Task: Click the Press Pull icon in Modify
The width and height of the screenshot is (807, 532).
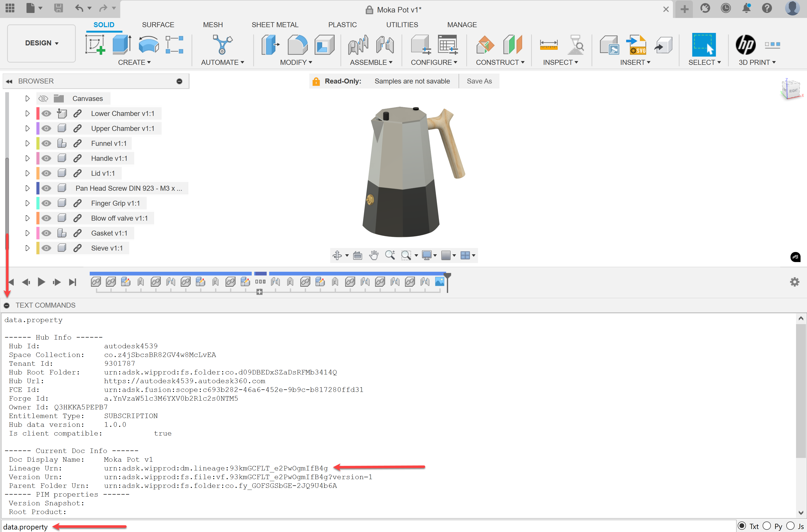Action: pos(270,44)
